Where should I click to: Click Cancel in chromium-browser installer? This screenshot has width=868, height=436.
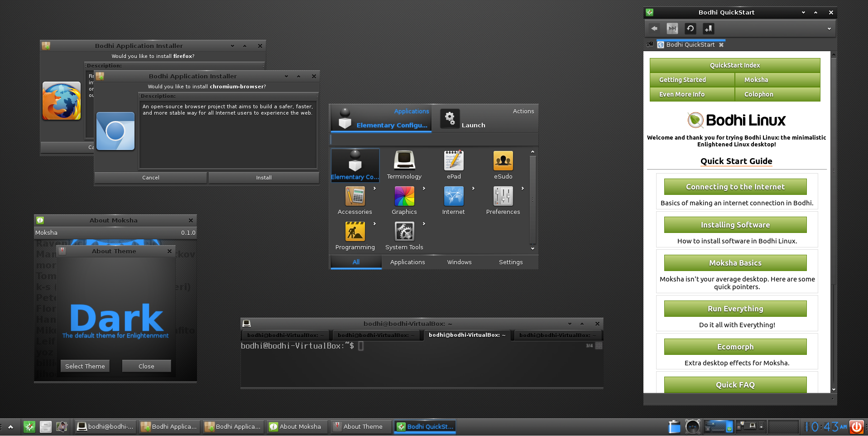pyautogui.click(x=151, y=178)
